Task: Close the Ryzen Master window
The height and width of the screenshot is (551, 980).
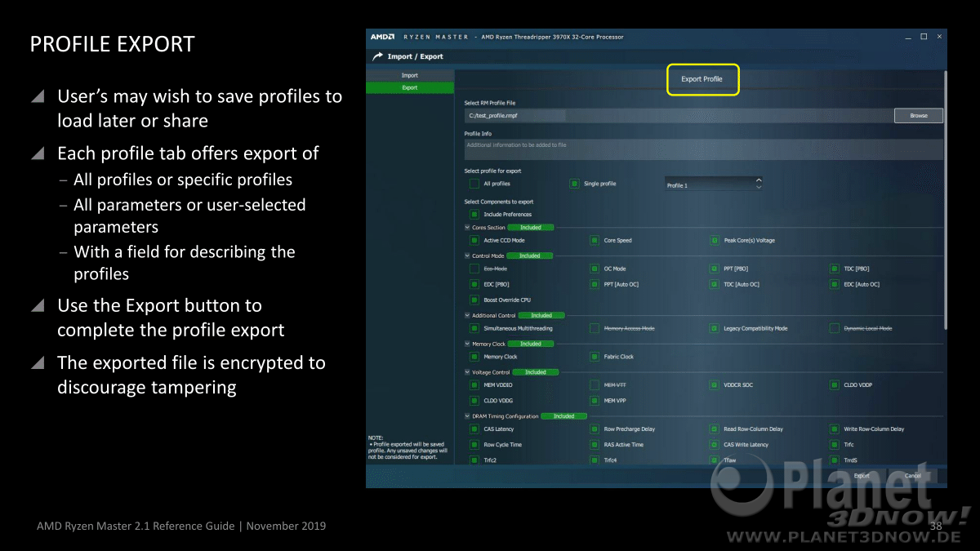Action: pyautogui.click(x=940, y=37)
